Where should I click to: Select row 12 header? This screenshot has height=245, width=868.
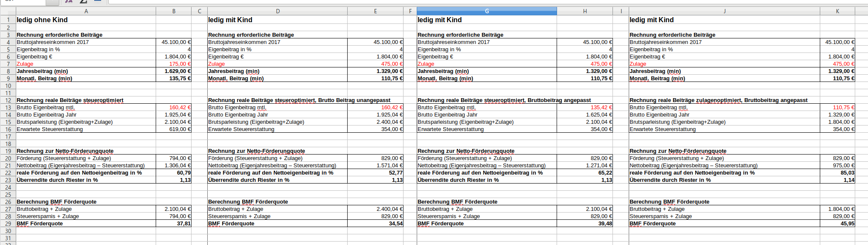(8, 100)
